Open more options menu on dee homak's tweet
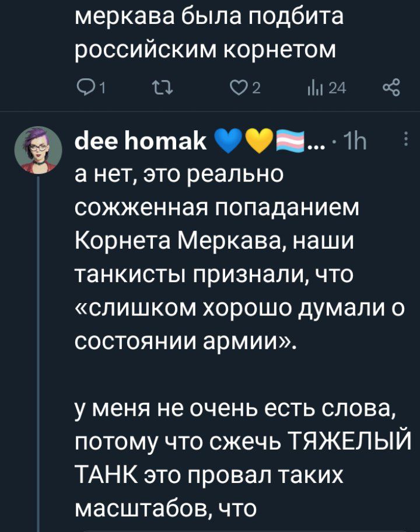Screen dimensions: 420x532 click(405, 140)
